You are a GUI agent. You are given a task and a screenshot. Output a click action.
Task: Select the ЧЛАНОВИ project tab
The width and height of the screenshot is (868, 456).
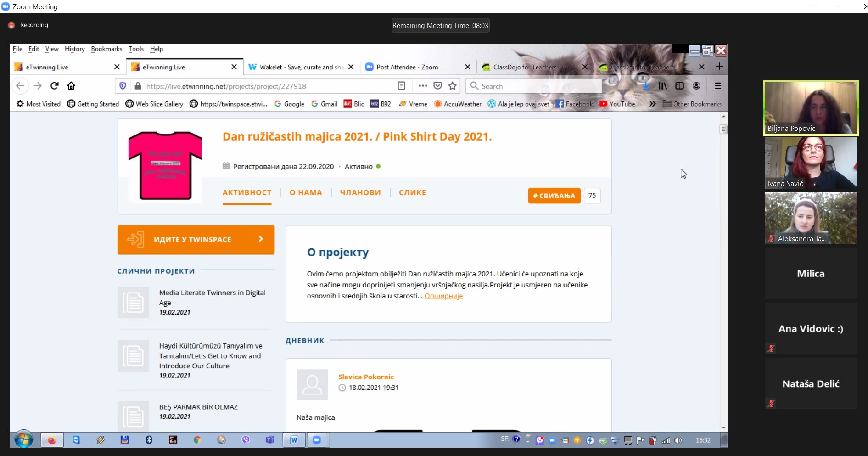coord(360,193)
